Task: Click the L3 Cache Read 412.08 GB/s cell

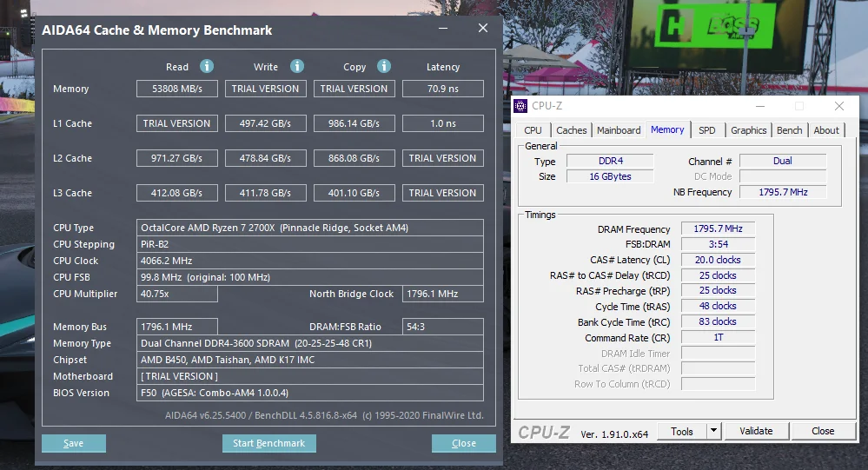Action: coord(177,193)
